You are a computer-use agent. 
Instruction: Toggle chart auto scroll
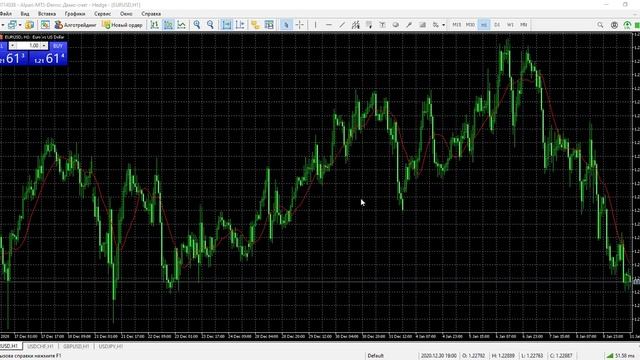coord(227,25)
